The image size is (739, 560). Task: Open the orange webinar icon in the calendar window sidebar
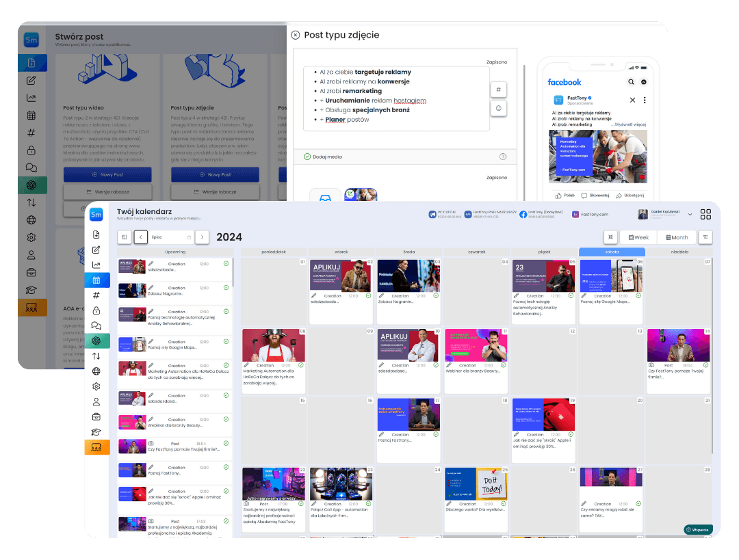pos(96,447)
